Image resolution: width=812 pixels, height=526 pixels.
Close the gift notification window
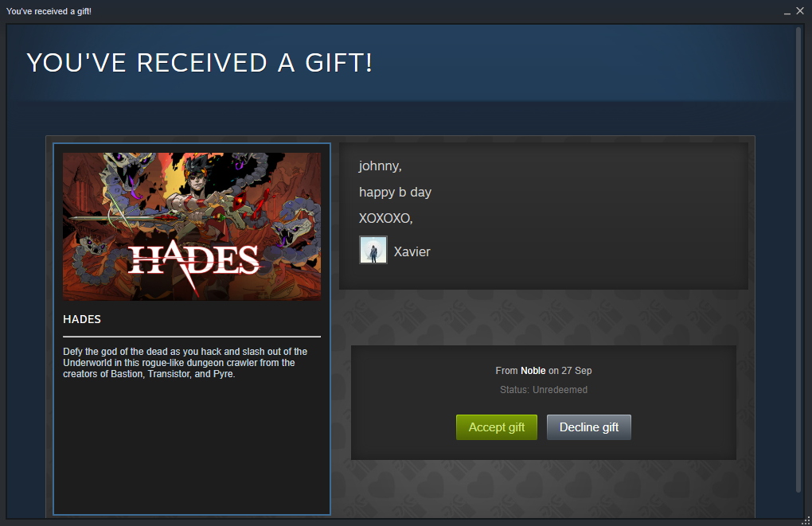pos(799,11)
